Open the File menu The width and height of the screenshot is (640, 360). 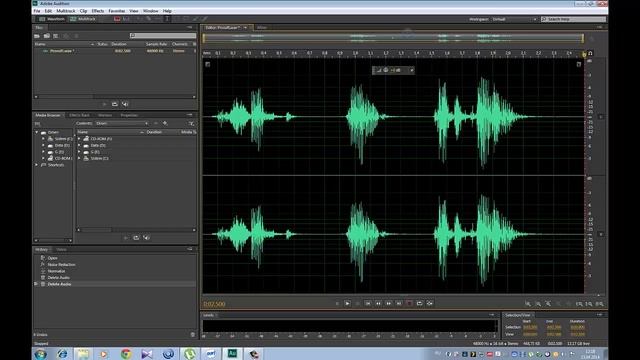[x=37, y=11]
